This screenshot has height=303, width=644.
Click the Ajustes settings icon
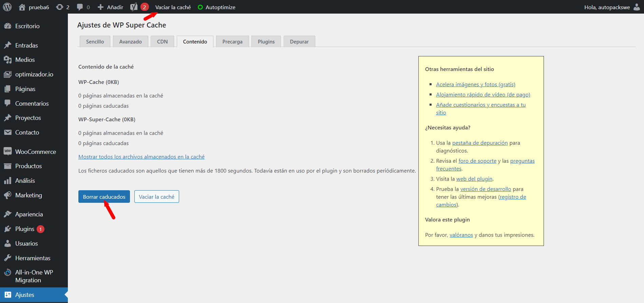8,295
